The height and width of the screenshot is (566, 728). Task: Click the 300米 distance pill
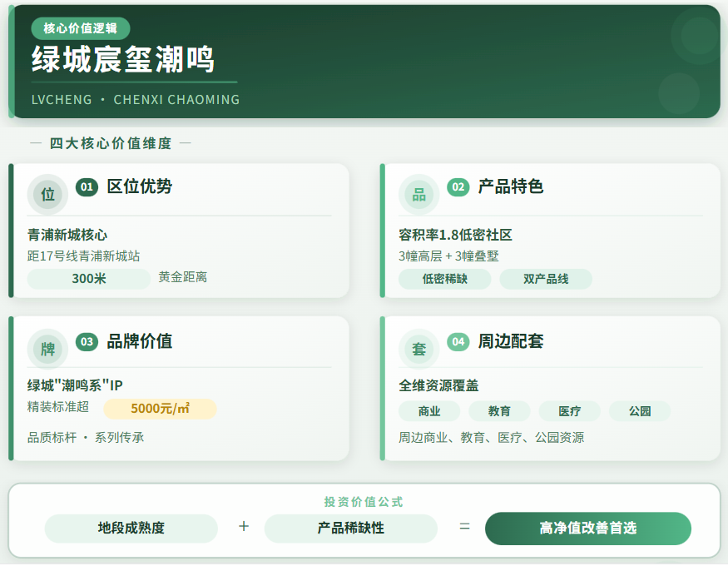[89, 279]
